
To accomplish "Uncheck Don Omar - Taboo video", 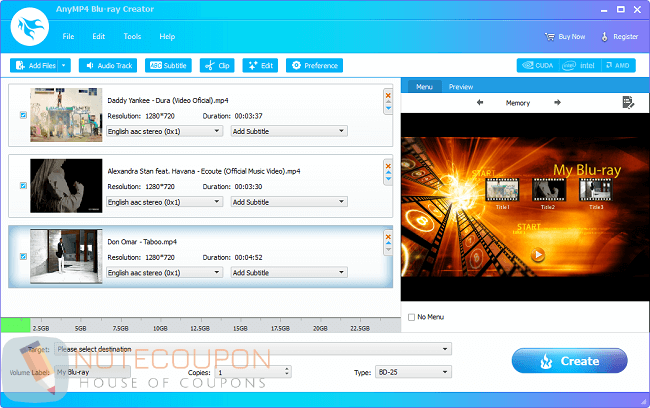I will pyautogui.click(x=23, y=256).
